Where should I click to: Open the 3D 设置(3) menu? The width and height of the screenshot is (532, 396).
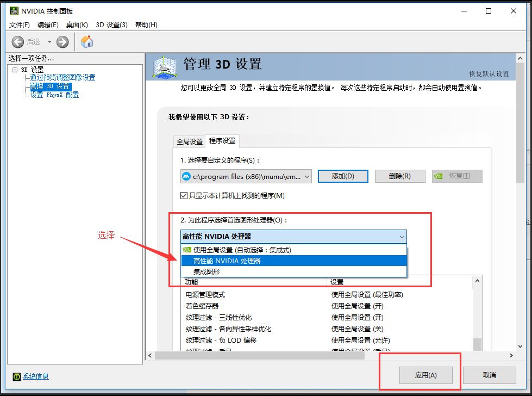(111, 25)
